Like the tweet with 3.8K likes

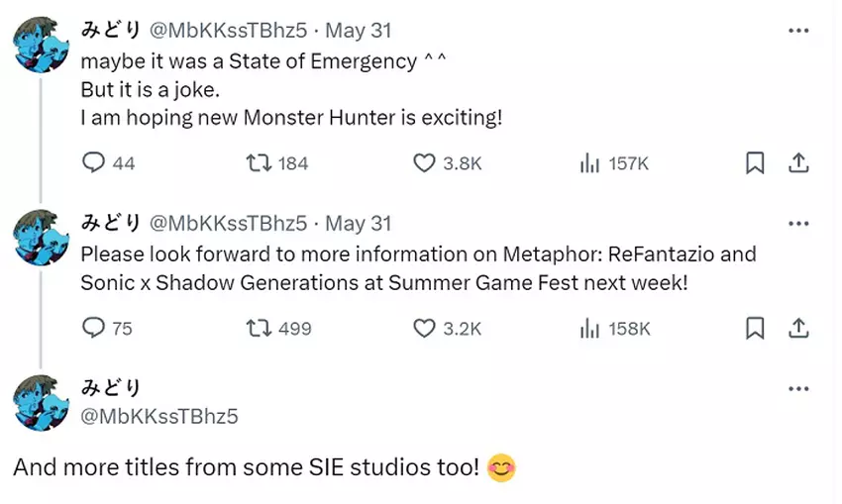click(424, 163)
